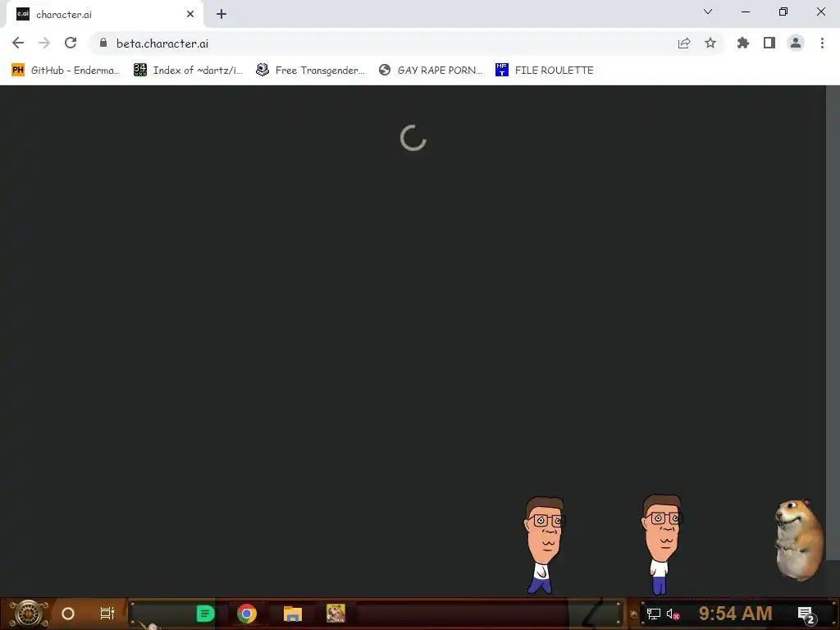Viewport: 840px width, 630px height.
Task: Click the forward navigation arrow
Action: (x=44, y=43)
